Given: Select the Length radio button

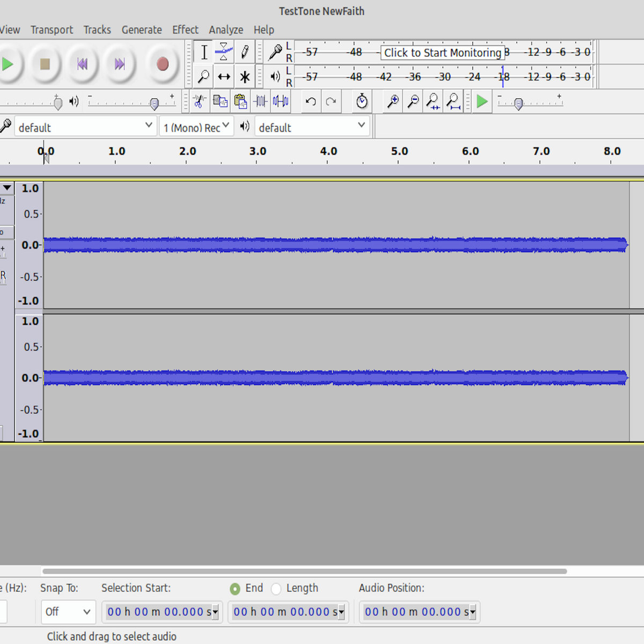Looking at the screenshot, I should (276, 589).
